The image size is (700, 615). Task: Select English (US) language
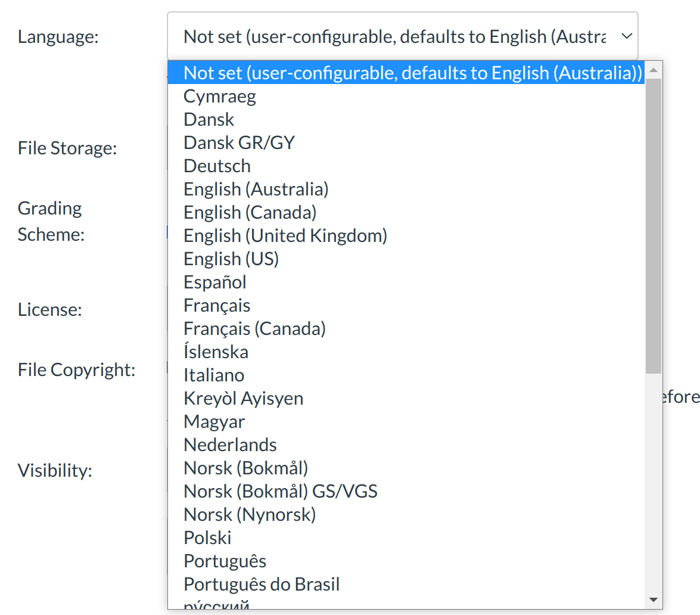[x=231, y=259]
